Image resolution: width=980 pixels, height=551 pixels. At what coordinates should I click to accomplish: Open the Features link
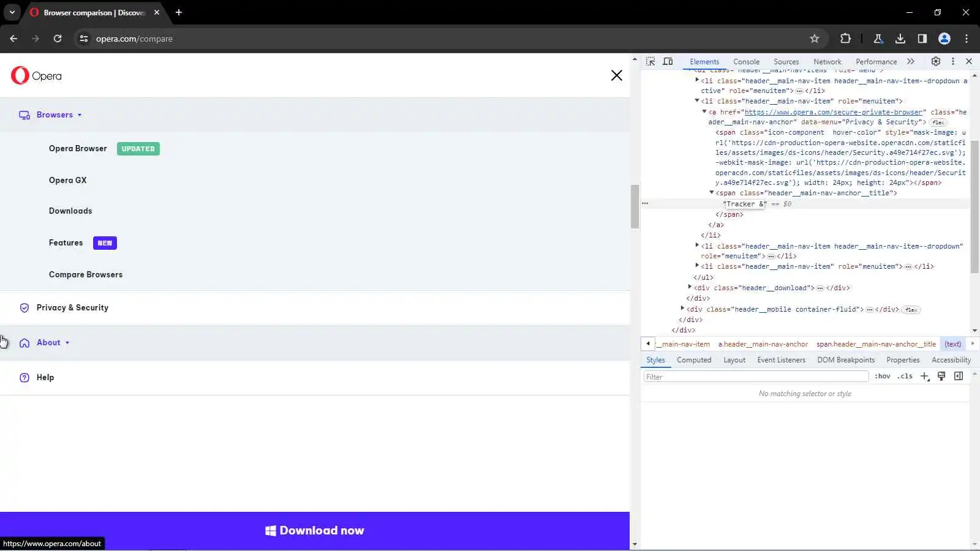[x=66, y=243]
